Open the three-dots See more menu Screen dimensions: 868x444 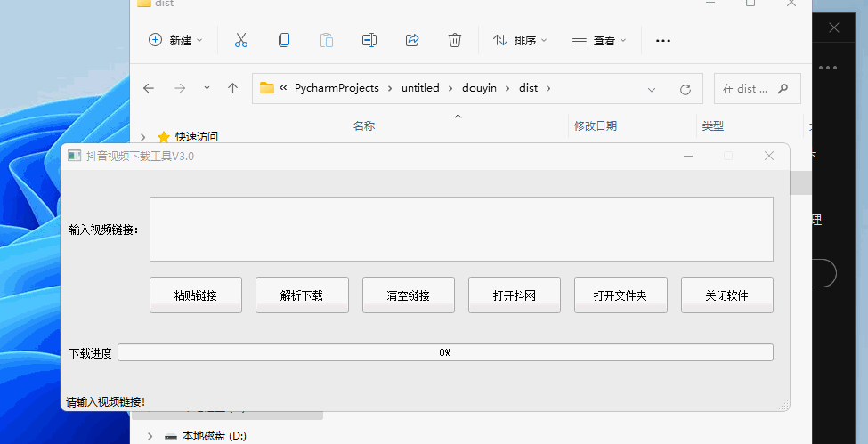663,40
